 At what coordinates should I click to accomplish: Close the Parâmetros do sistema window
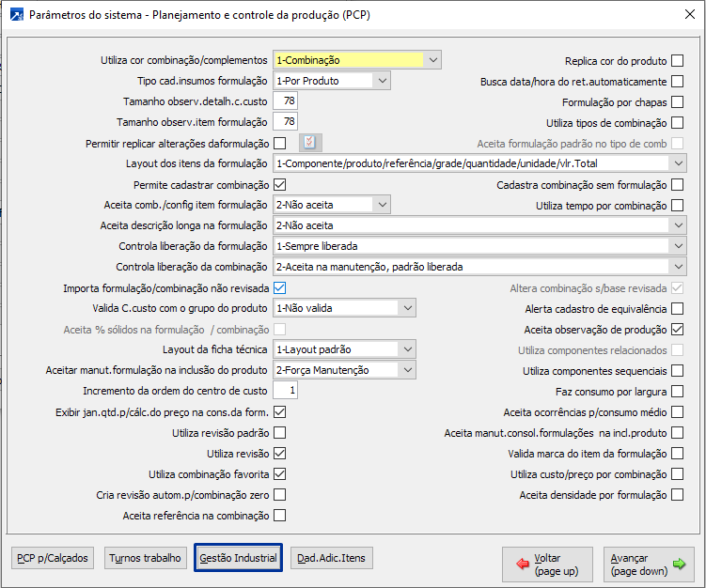(x=689, y=14)
